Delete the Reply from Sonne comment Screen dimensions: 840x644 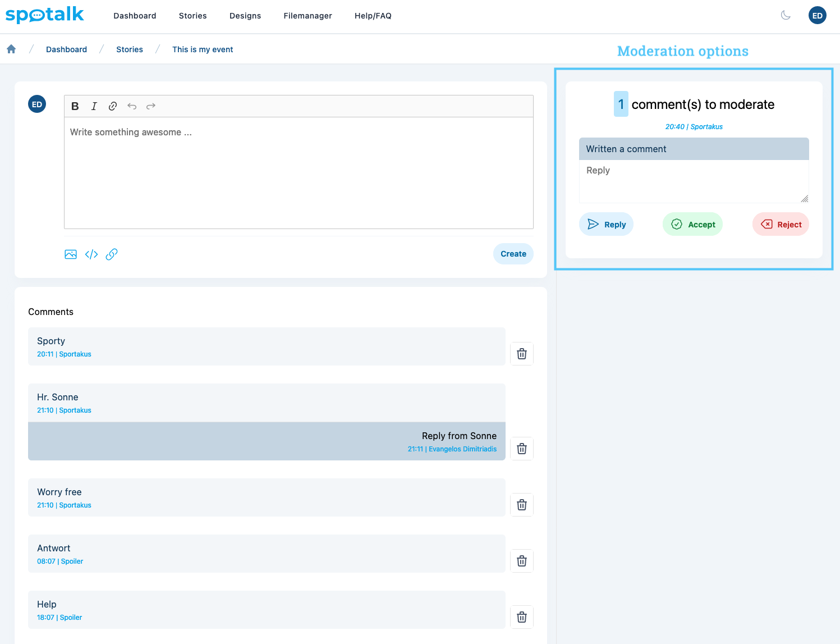521,449
